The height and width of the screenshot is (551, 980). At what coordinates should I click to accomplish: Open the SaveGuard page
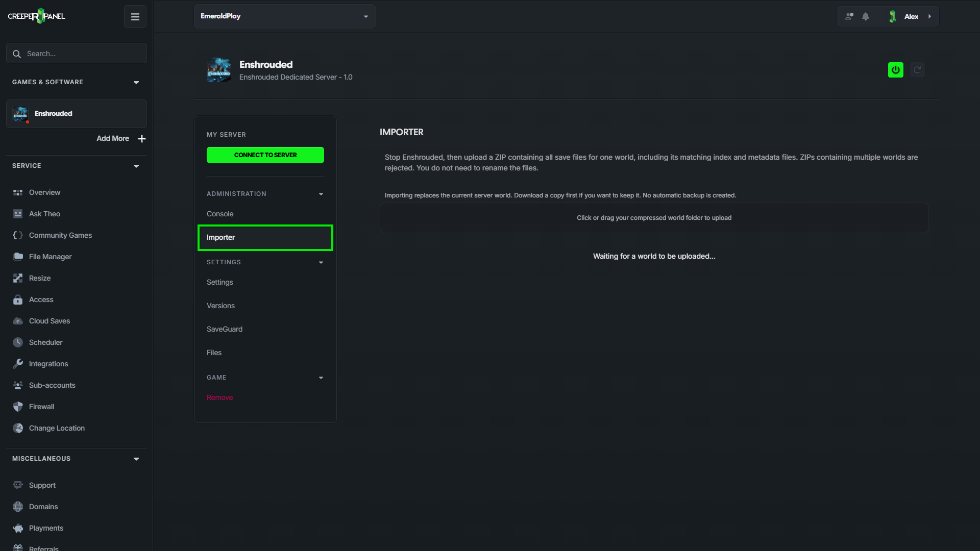coord(225,329)
